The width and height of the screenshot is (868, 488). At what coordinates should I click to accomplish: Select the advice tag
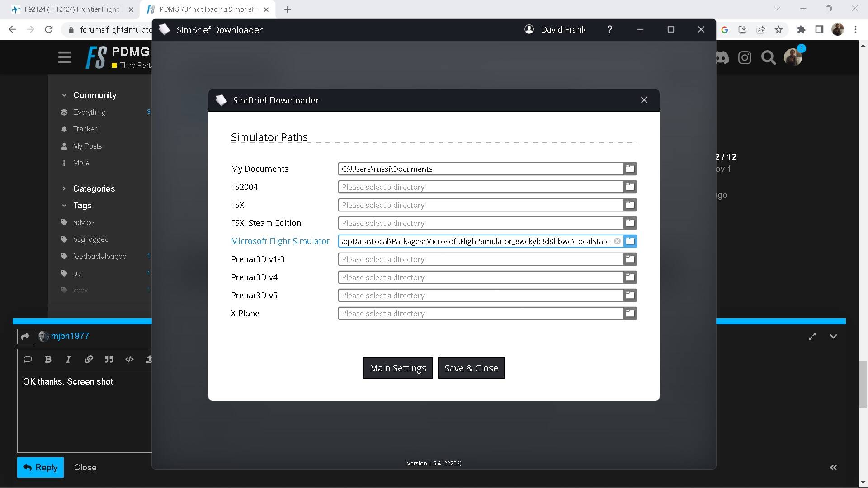[83, 222]
